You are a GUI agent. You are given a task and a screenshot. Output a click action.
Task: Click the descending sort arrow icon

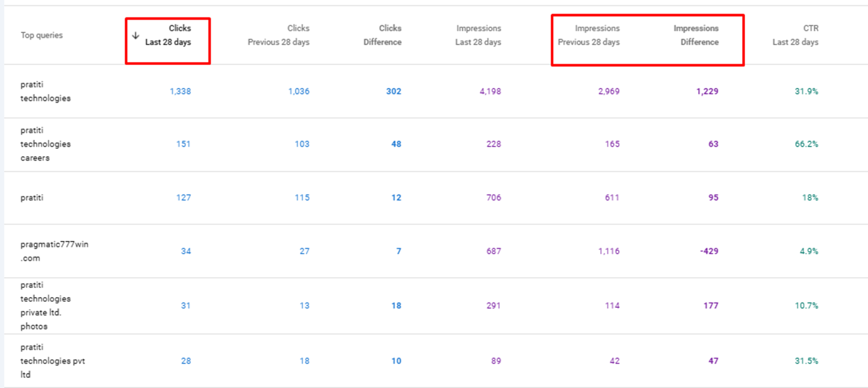(x=136, y=36)
